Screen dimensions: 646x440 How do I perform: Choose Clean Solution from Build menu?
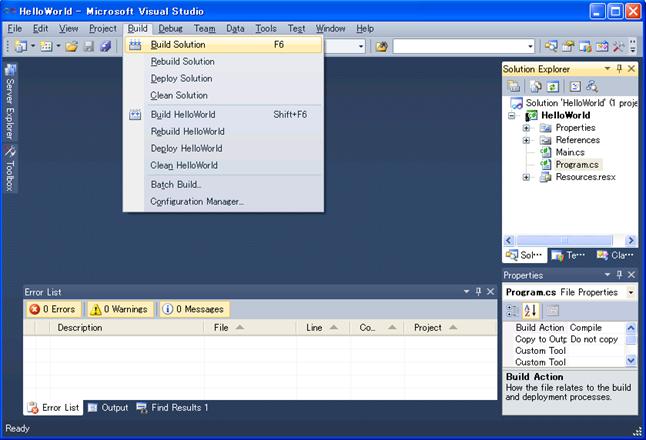tap(223, 95)
